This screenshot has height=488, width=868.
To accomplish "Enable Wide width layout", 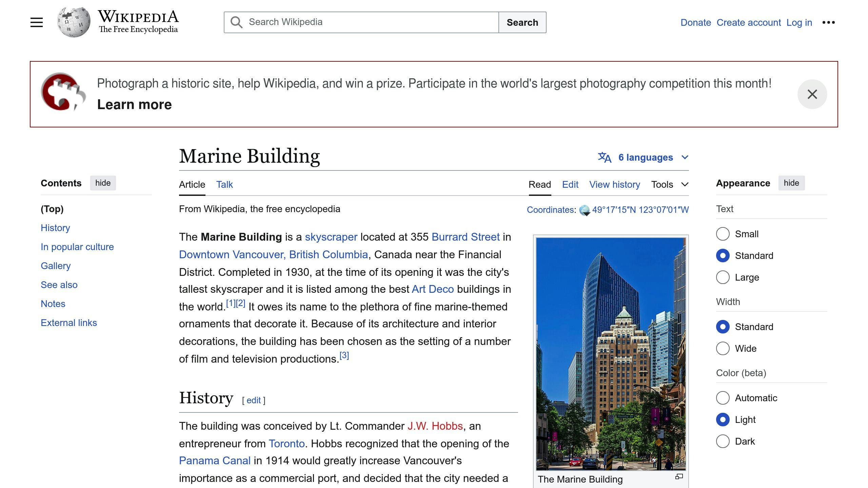I will coord(723,348).
